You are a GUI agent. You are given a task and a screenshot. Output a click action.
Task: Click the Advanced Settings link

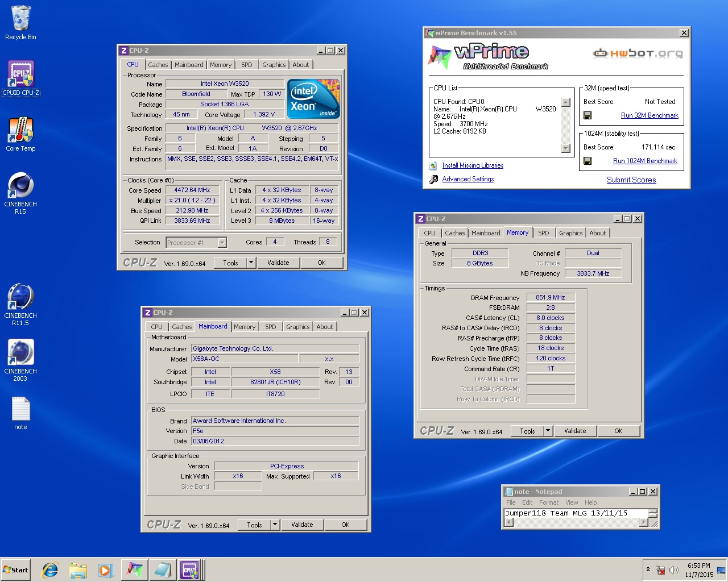[468, 179]
